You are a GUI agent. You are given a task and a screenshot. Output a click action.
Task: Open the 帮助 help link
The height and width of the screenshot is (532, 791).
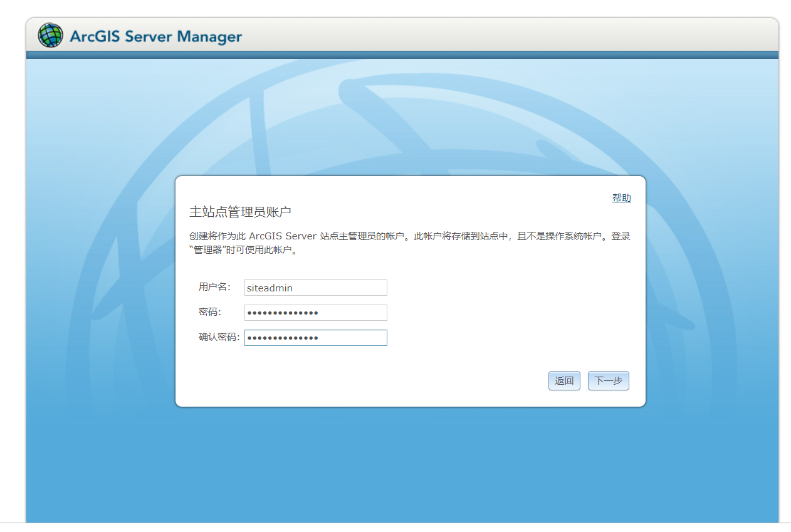621,197
